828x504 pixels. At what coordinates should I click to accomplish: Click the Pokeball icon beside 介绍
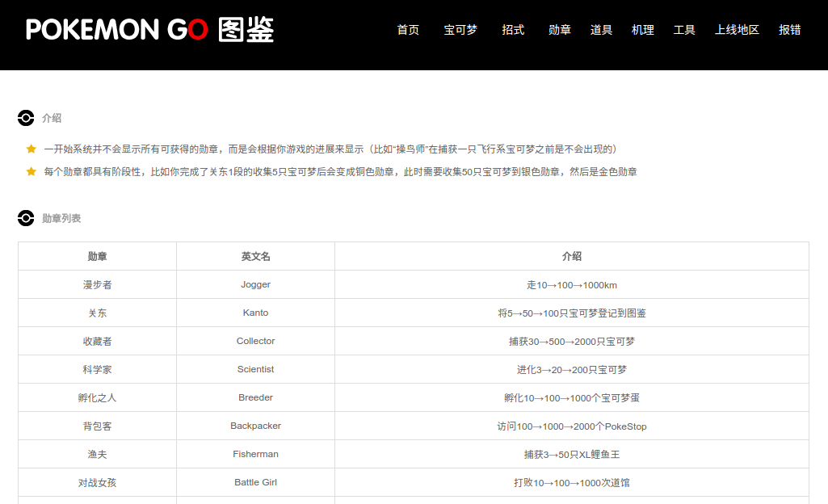[26, 118]
